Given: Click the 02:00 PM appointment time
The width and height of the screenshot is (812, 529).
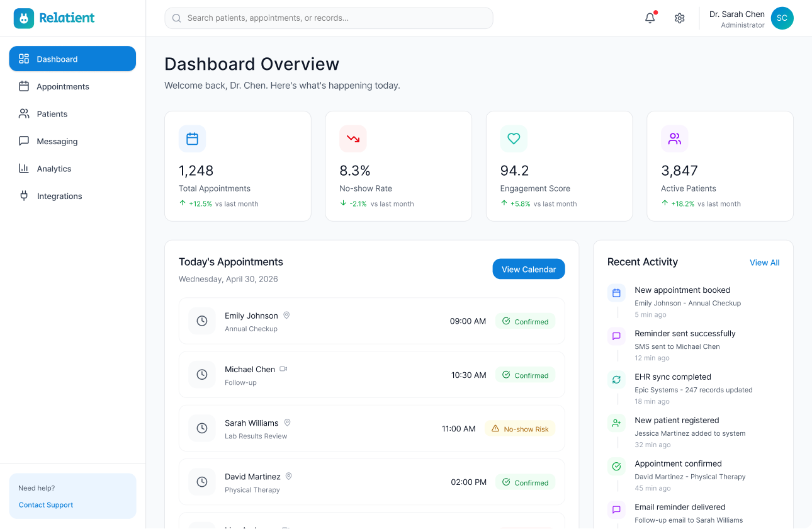Looking at the screenshot, I should coord(468,482).
